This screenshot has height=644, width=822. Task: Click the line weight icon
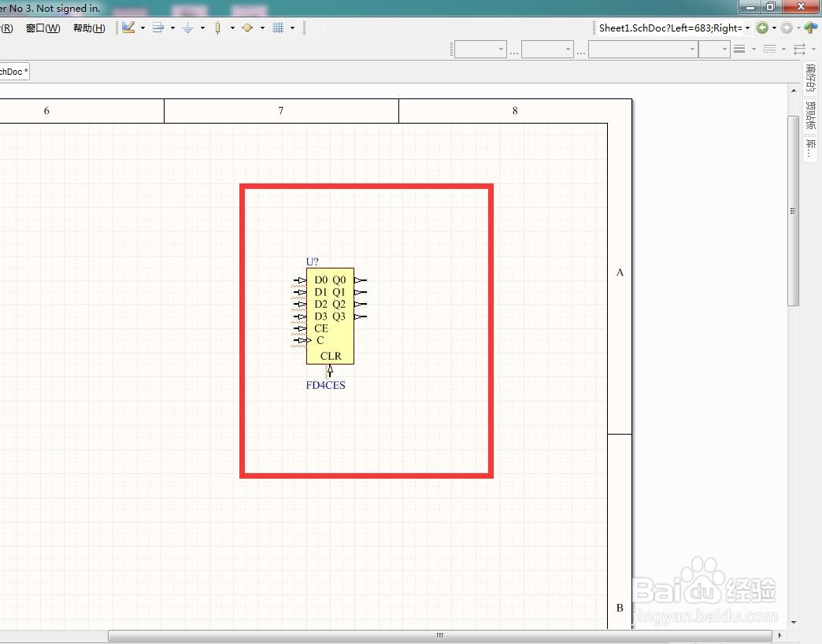pos(739,50)
